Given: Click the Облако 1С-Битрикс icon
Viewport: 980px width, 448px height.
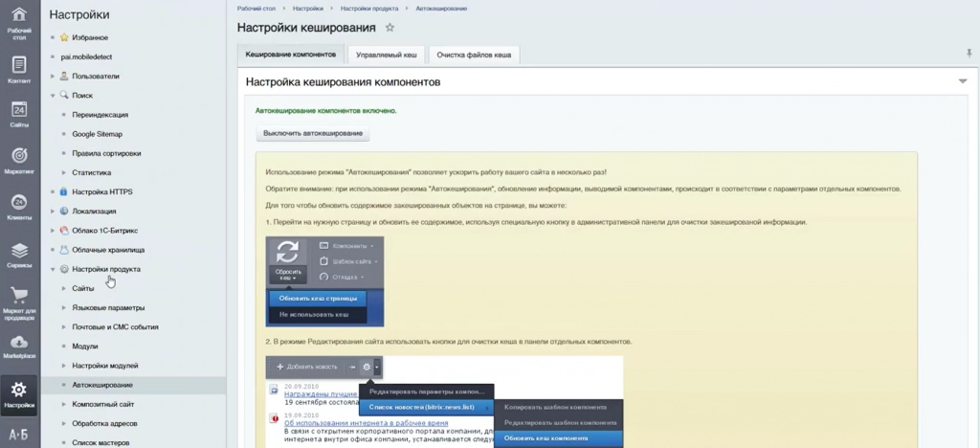Looking at the screenshot, I should 64,231.
